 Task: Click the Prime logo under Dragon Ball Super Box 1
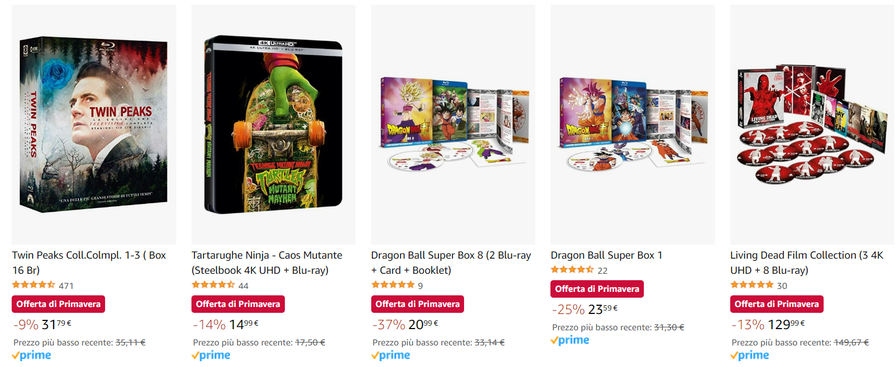(570, 340)
